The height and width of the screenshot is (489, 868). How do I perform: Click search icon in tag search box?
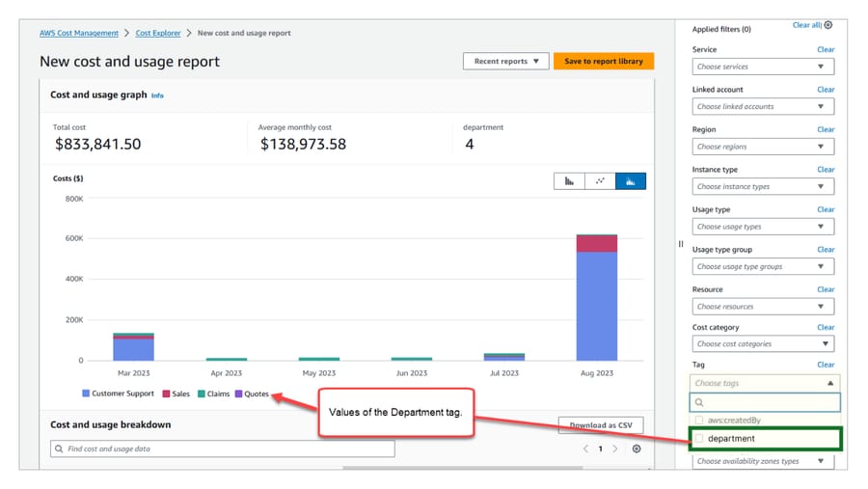click(699, 402)
